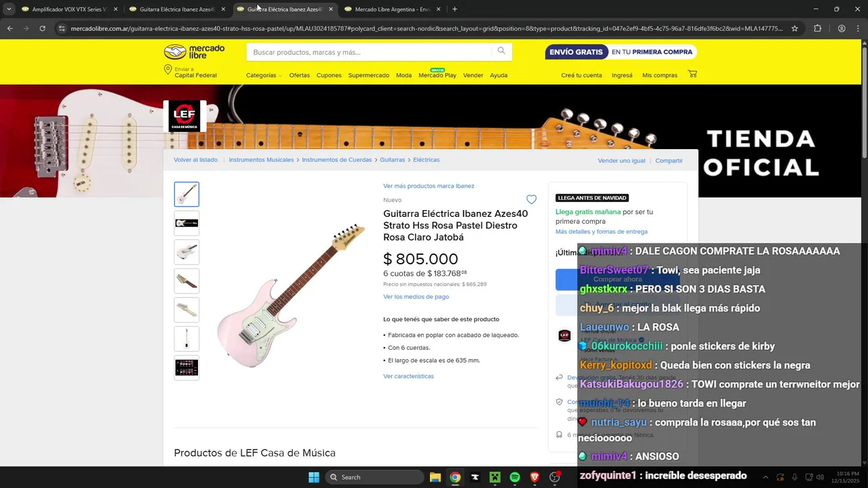Open a new browser tab
Screen dimensions: 868x488
click(x=454, y=9)
